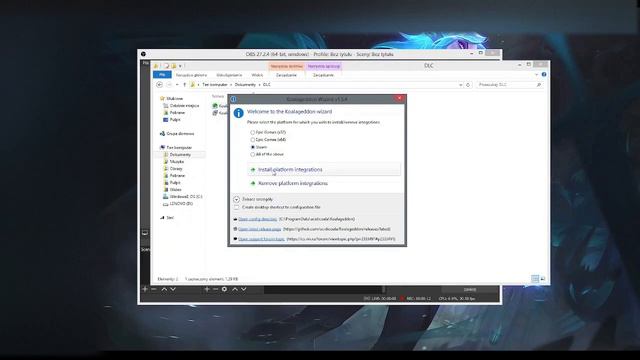The image size is (640, 360).
Task: Select Muzyka folder in navigation pane
Action: pos(173,162)
